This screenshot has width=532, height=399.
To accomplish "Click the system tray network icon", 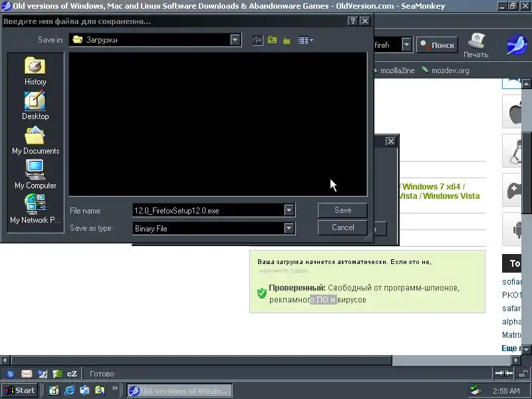I will (x=475, y=390).
